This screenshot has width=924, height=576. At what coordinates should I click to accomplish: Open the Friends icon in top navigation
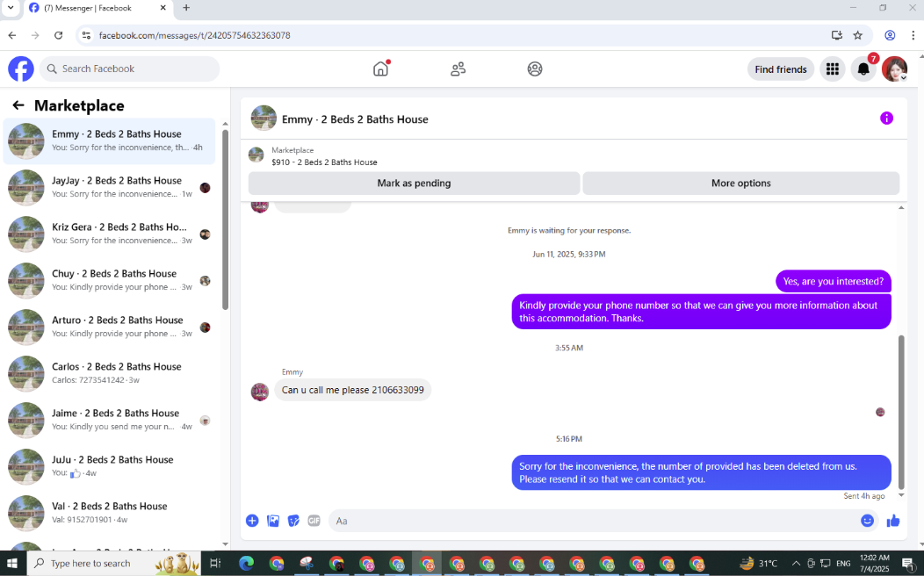click(x=458, y=68)
